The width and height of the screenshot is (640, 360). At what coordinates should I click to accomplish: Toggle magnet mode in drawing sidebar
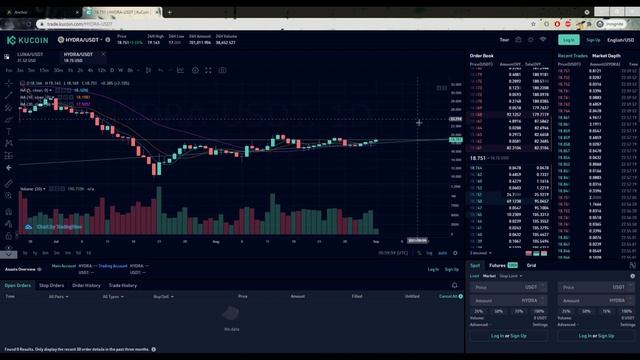(9, 212)
